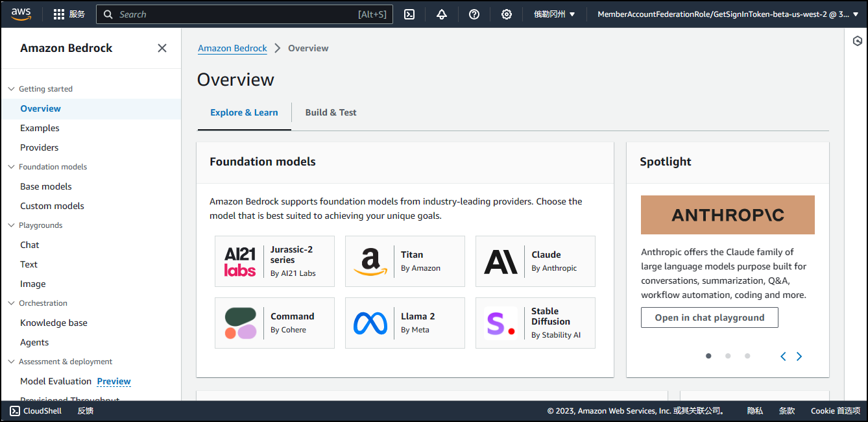Click the Anthropic banner image

click(728, 215)
